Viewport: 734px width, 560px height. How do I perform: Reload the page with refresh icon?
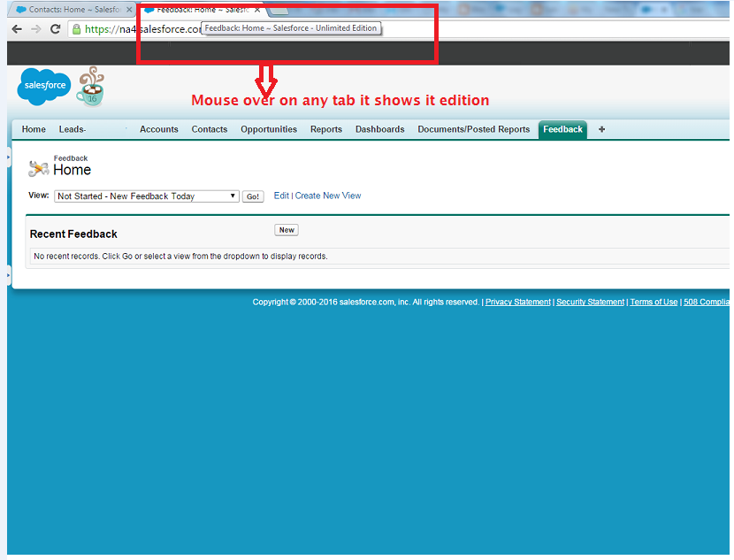(x=55, y=29)
